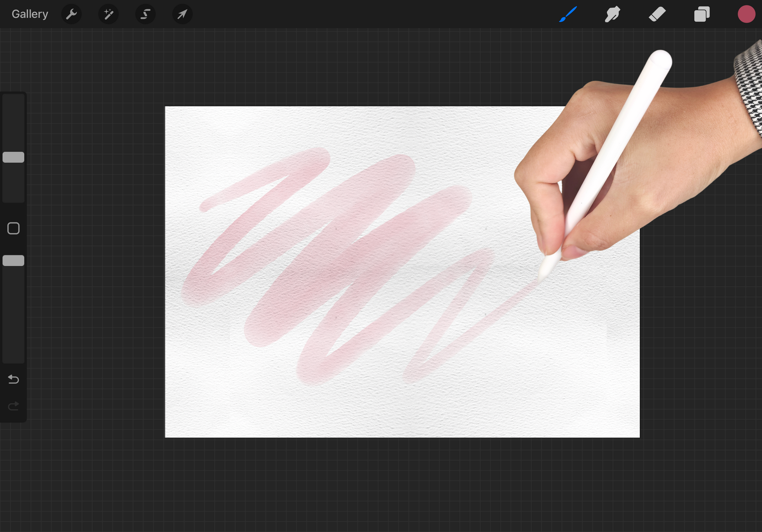Click the upper brush size track
This screenshot has height=532, width=762.
pyautogui.click(x=14, y=121)
